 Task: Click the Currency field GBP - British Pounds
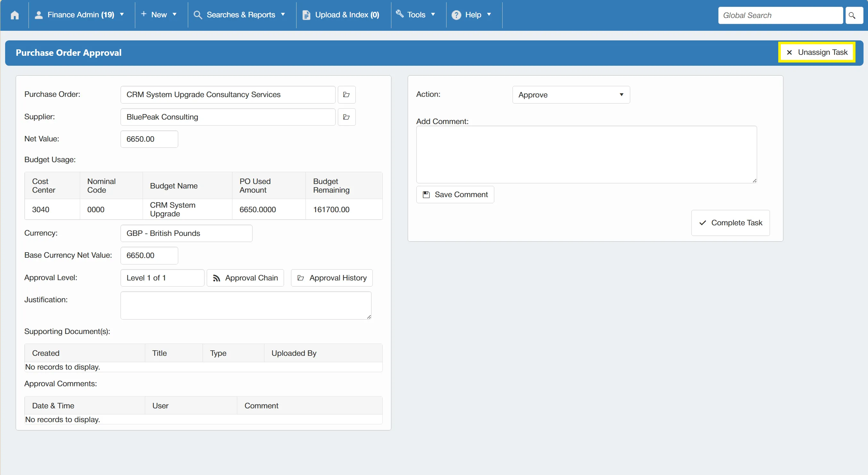(x=186, y=233)
